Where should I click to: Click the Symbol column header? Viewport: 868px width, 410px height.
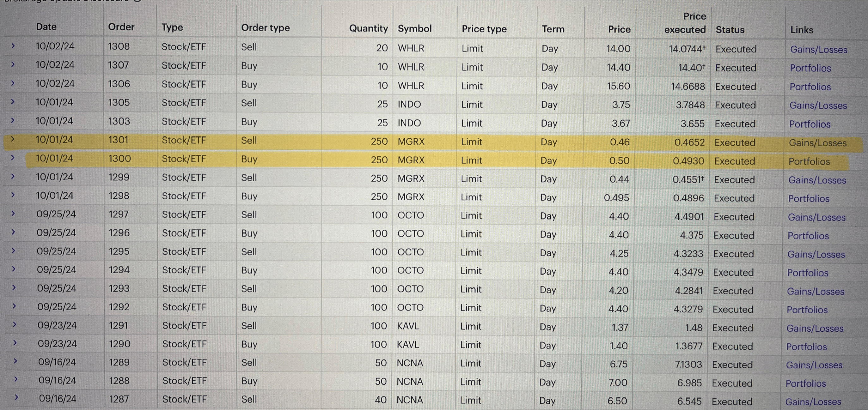(x=414, y=29)
